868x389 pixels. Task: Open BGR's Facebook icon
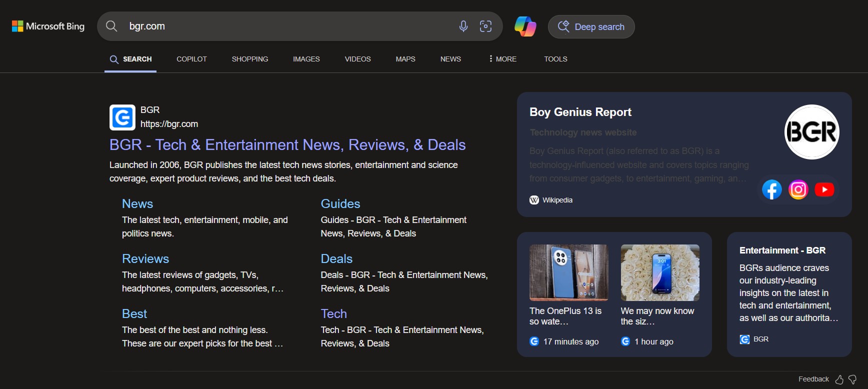point(772,189)
